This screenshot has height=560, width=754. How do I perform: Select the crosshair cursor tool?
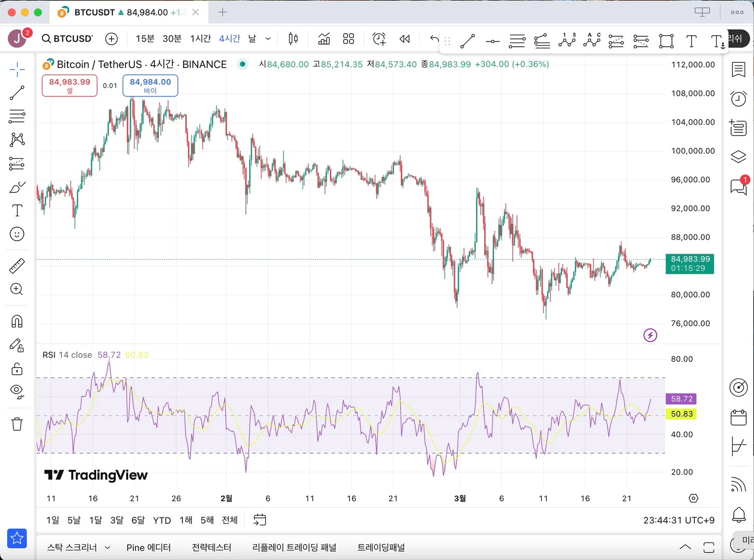tap(17, 69)
